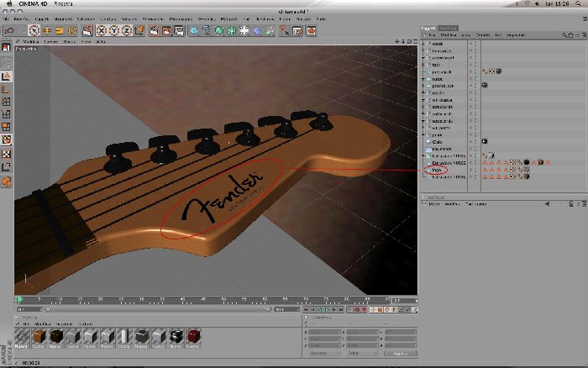Add a Light object with starburst icon
588x368 pixels.
click(x=244, y=30)
